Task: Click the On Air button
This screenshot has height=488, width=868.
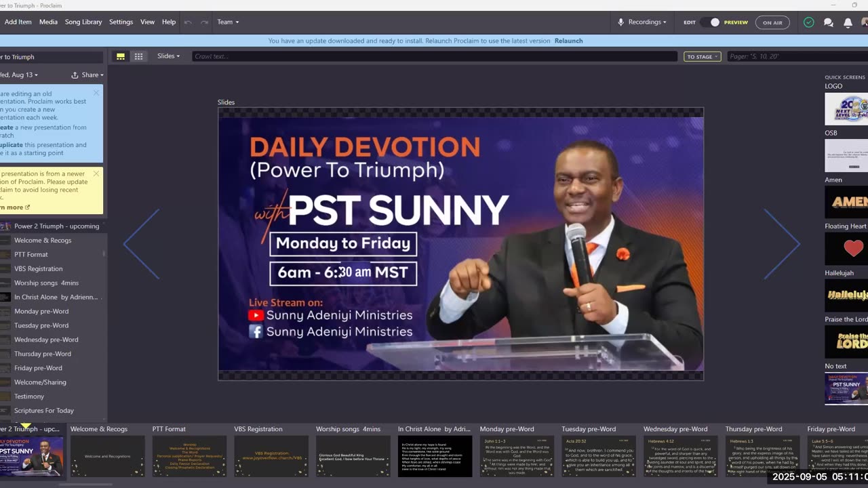Action: point(772,22)
